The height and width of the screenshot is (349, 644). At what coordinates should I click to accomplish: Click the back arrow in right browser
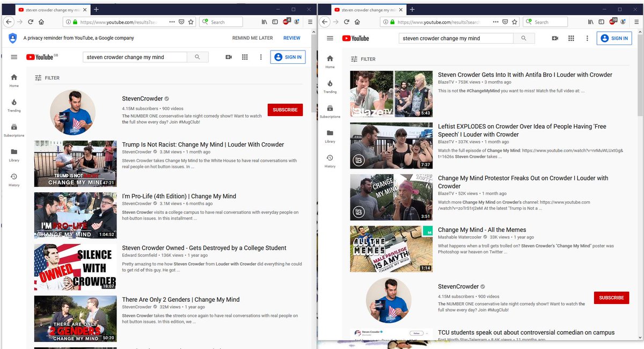pos(325,22)
